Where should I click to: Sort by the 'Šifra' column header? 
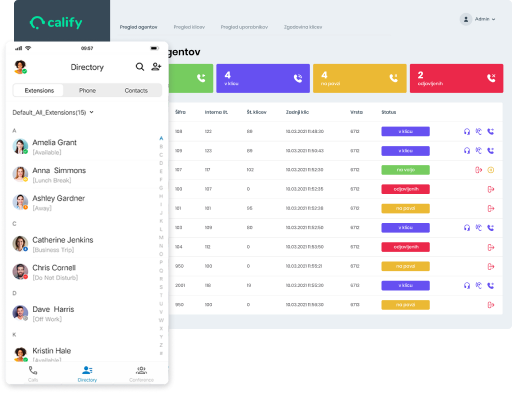180,112
